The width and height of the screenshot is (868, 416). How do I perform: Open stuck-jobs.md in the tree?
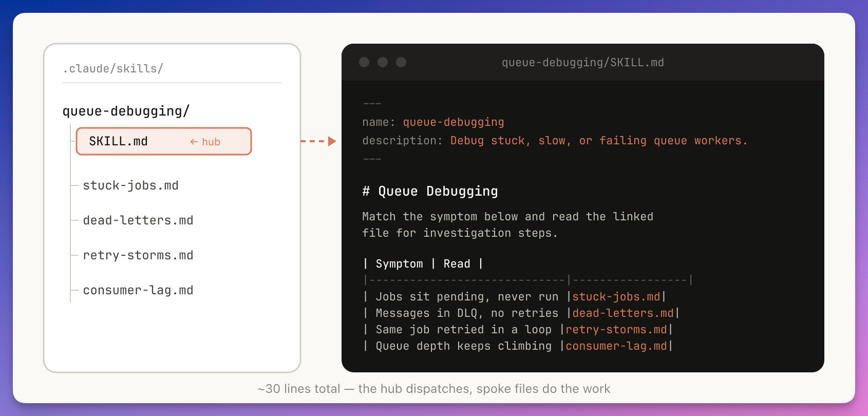click(130, 185)
